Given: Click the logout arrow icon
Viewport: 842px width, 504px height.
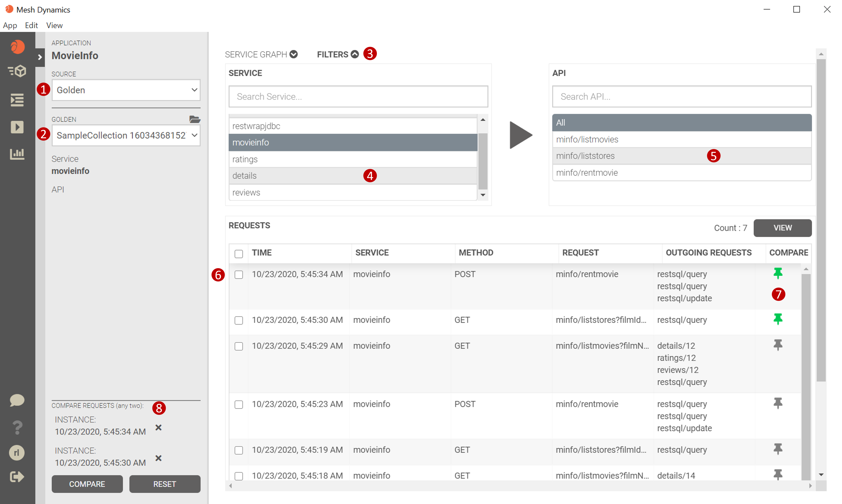Looking at the screenshot, I should (x=17, y=477).
